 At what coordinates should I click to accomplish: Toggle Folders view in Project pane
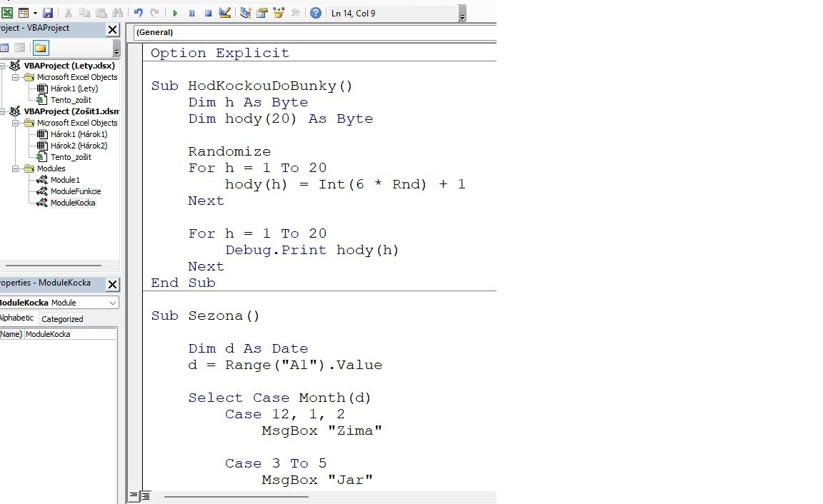click(41, 49)
